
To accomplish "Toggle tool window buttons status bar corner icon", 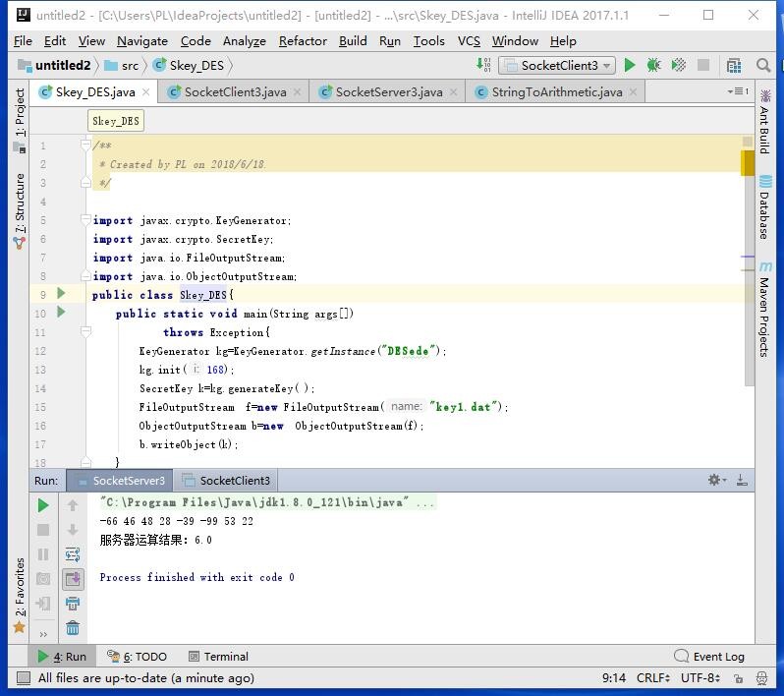I will coord(23,678).
